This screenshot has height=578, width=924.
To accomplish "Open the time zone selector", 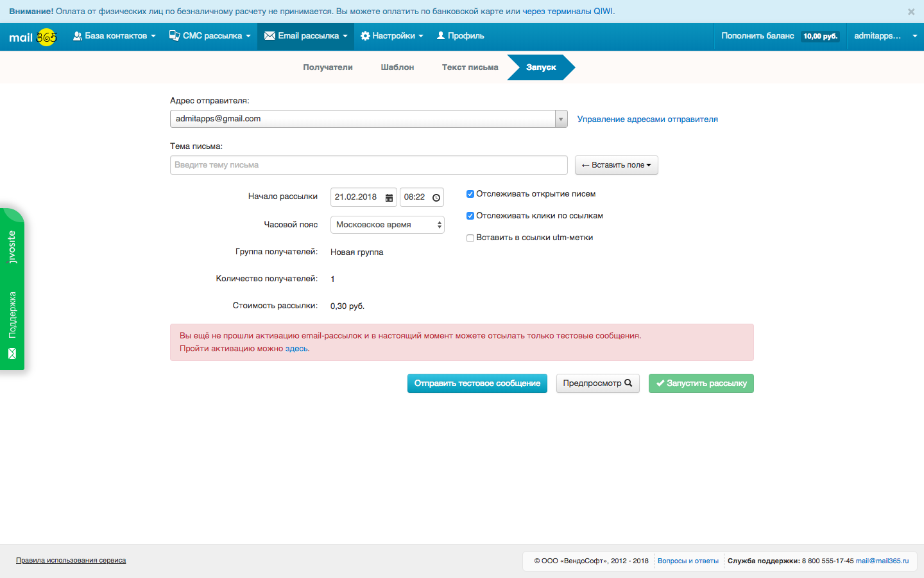I will pos(388,225).
